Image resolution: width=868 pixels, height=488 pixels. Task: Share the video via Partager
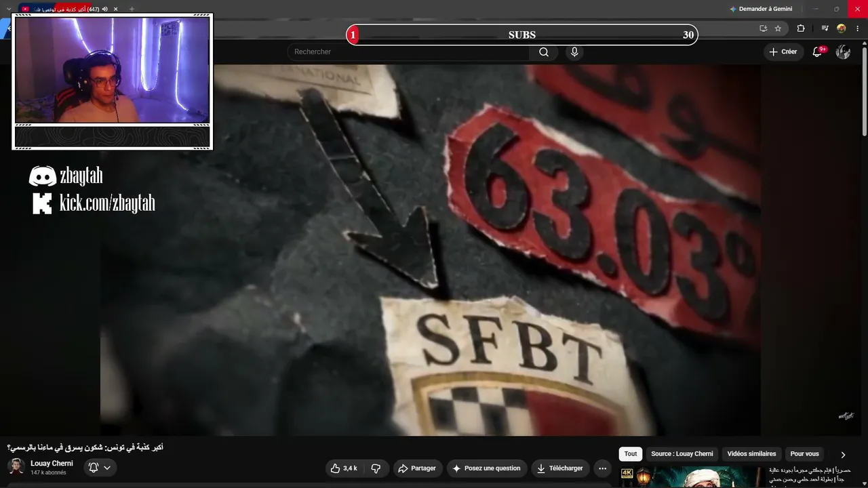point(418,468)
